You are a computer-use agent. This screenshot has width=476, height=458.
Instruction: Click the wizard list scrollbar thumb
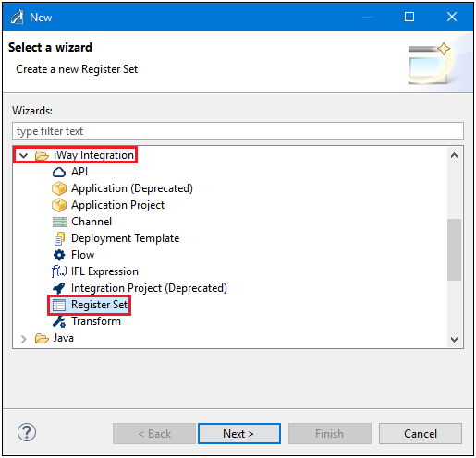coord(454,249)
